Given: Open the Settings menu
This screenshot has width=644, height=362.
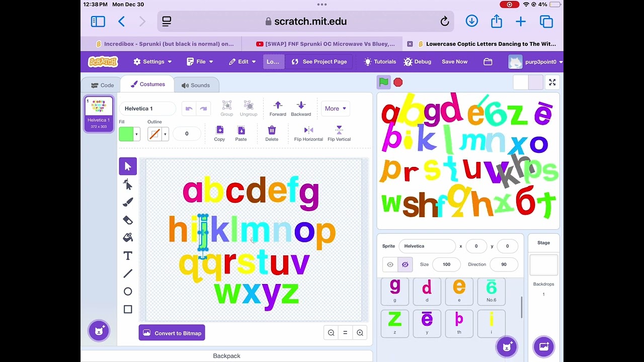Looking at the screenshot, I should click(152, 62).
